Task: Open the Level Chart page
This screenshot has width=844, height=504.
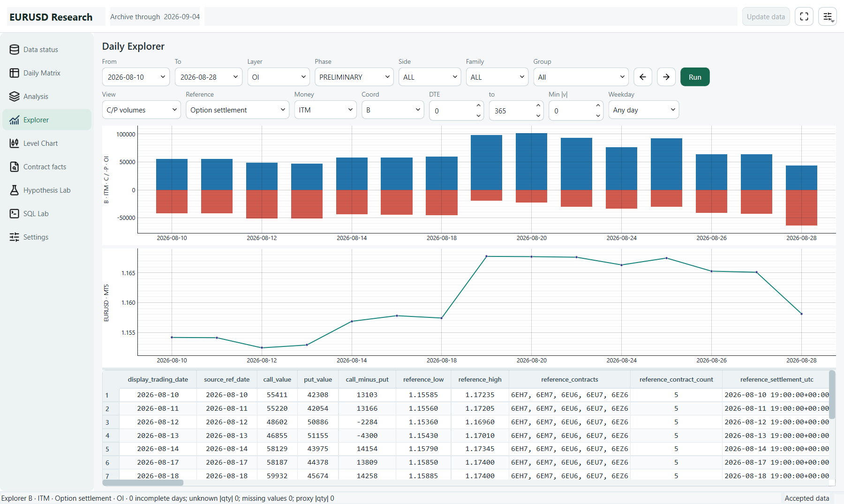Action: click(47, 143)
